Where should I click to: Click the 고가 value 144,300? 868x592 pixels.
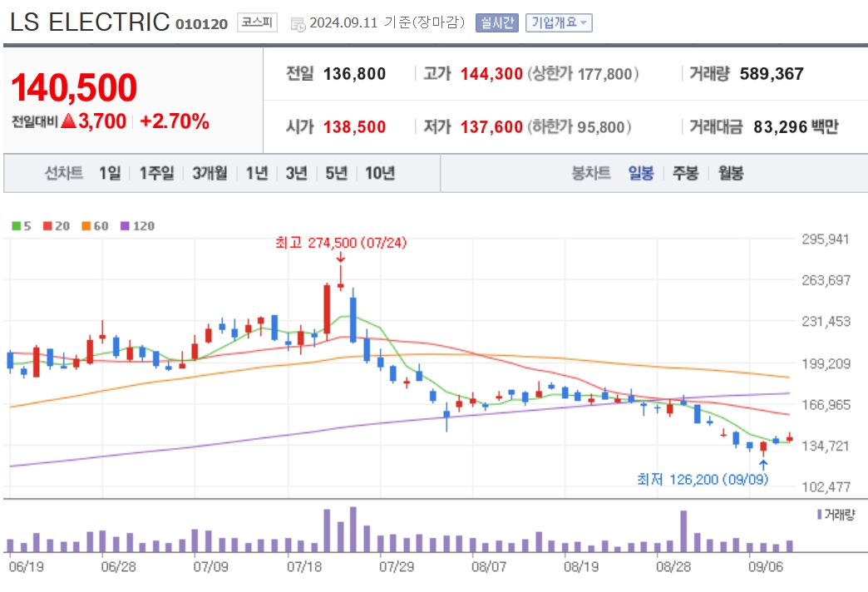click(491, 74)
